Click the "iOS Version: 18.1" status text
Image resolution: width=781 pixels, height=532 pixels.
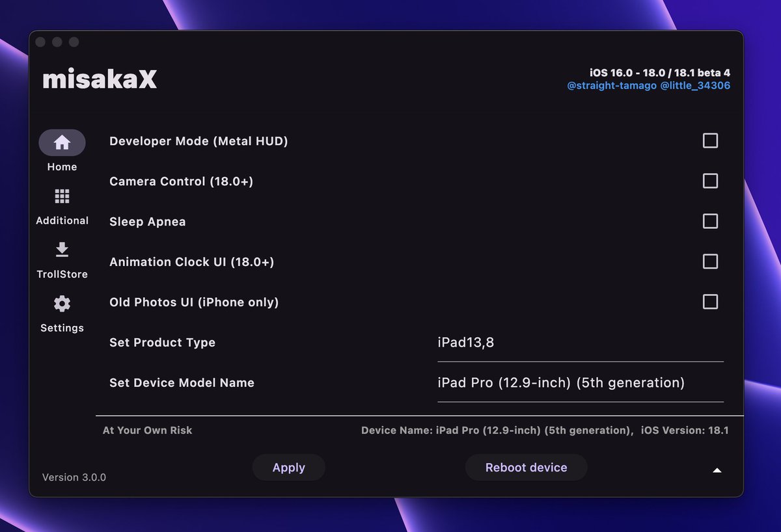point(685,431)
